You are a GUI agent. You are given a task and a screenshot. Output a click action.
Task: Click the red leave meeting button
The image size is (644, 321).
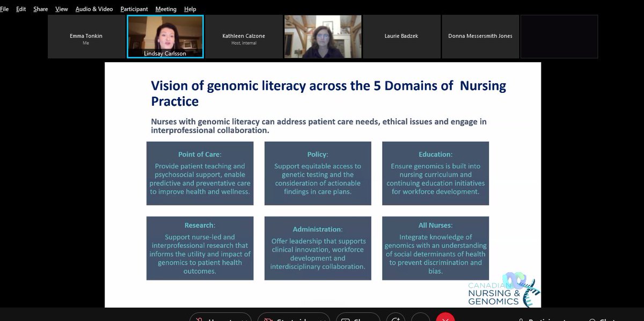[444, 317]
